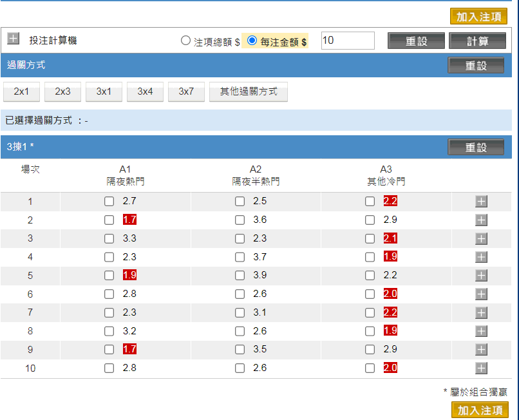
Task: Click the plus icon for row 3
Action: 481,239
